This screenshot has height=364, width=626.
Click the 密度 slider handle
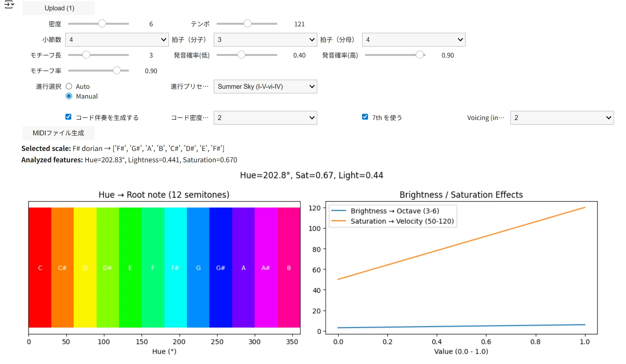click(102, 24)
